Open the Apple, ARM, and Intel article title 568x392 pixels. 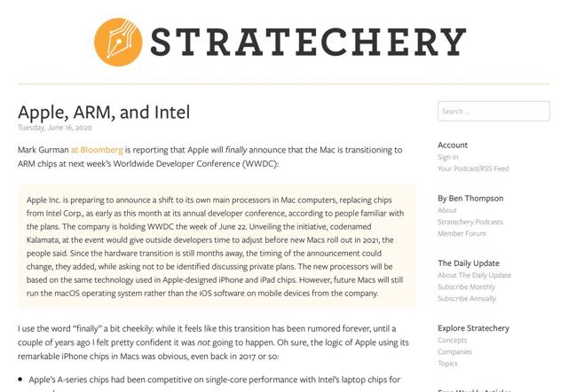(104, 113)
